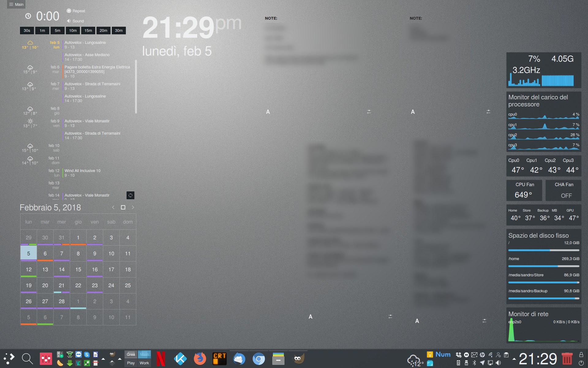This screenshot has width=588, height=368.
Task: Open the CRT terminal application
Action: coord(220,358)
